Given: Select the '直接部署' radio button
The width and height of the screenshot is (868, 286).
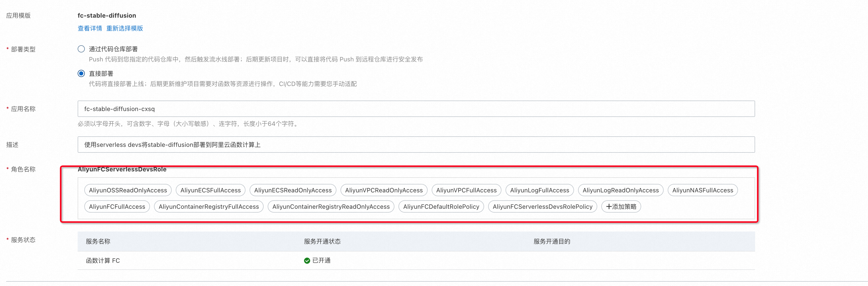Looking at the screenshot, I should (x=81, y=73).
